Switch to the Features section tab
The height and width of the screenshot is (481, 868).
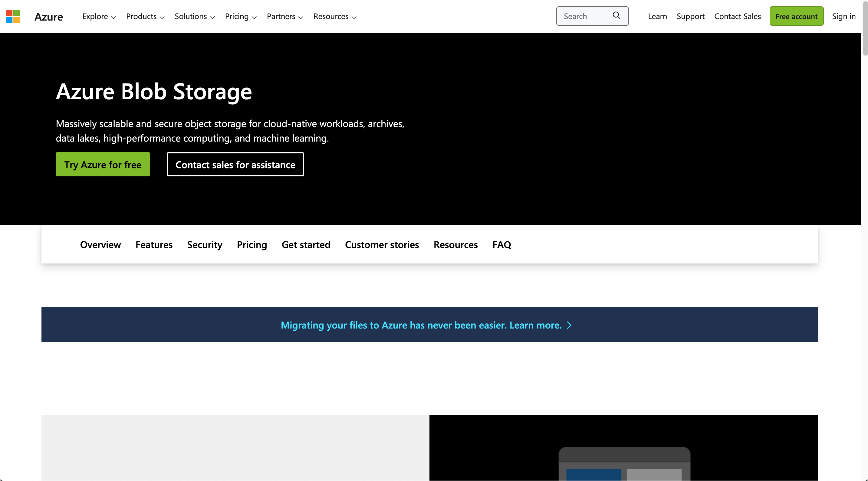pos(154,244)
